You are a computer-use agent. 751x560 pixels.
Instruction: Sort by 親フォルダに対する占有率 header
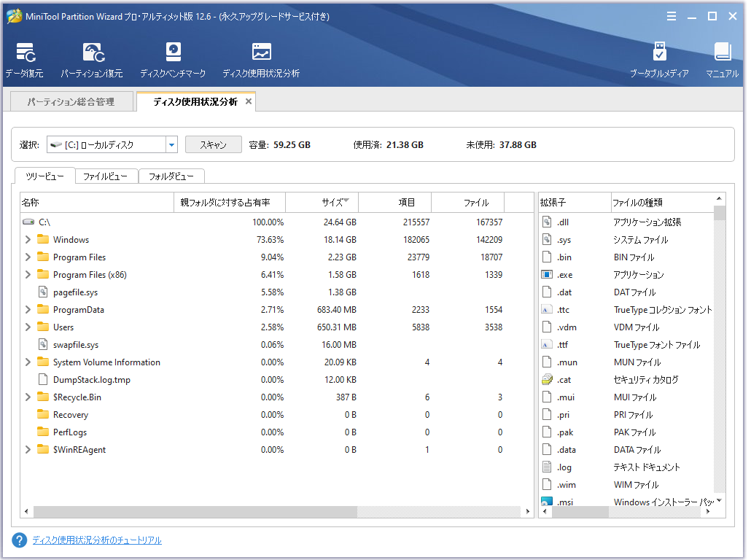point(230,202)
